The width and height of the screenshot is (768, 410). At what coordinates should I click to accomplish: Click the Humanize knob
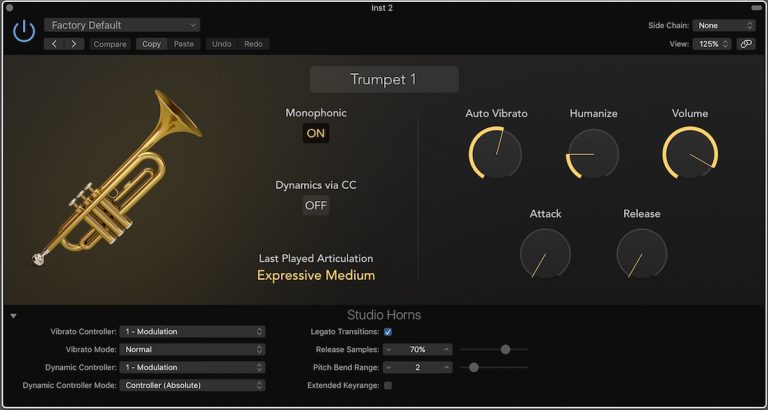tap(594, 154)
